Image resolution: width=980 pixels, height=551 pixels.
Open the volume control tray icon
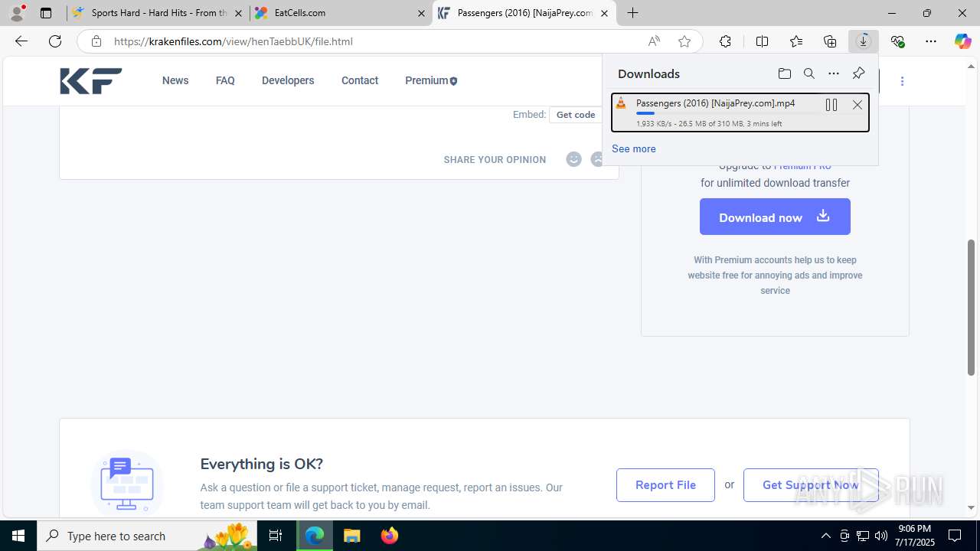(881, 536)
